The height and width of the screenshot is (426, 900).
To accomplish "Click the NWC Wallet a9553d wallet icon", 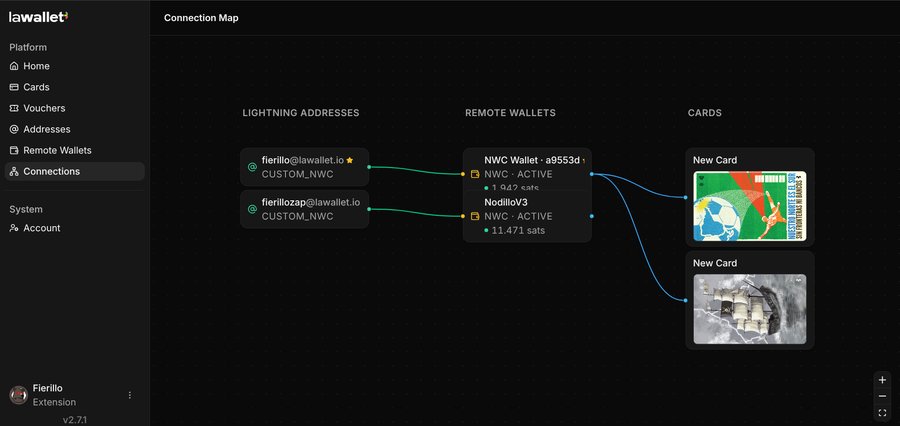I will [x=475, y=174].
